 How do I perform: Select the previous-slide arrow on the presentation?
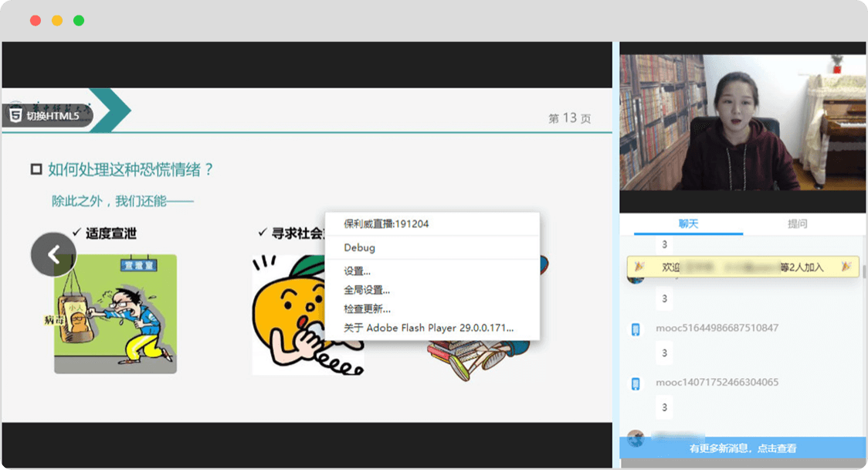point(53,254)
